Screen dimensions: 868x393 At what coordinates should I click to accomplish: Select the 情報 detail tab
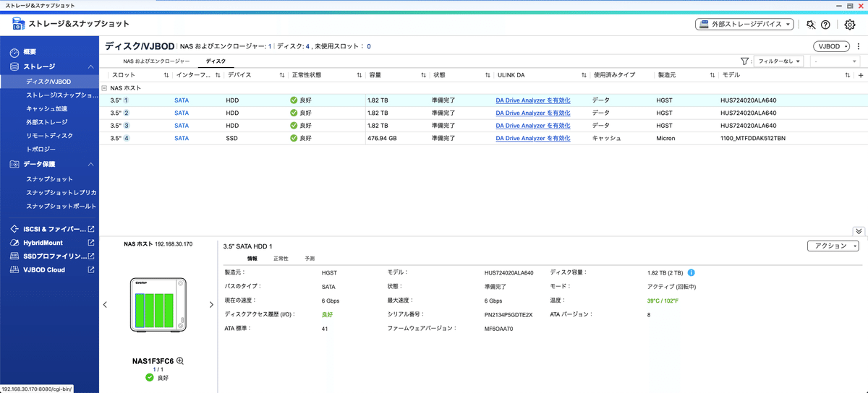click(x=252, y=258)
